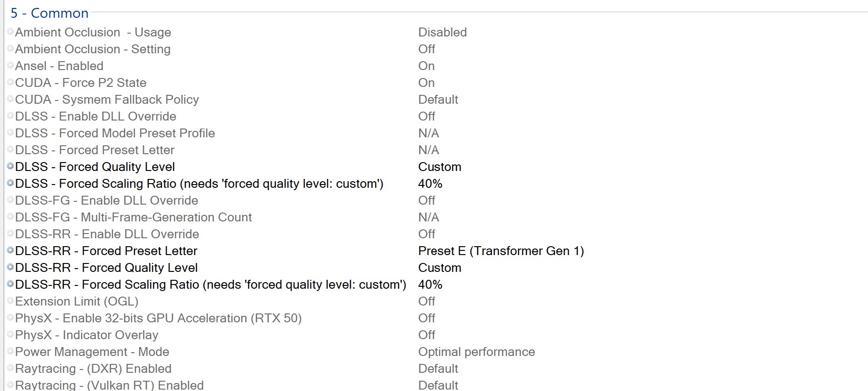Screen dimensions: 868x391
Task: Click the gear icon next to DLSS-RR - Forced Quality Level
Action: (10, 267)
